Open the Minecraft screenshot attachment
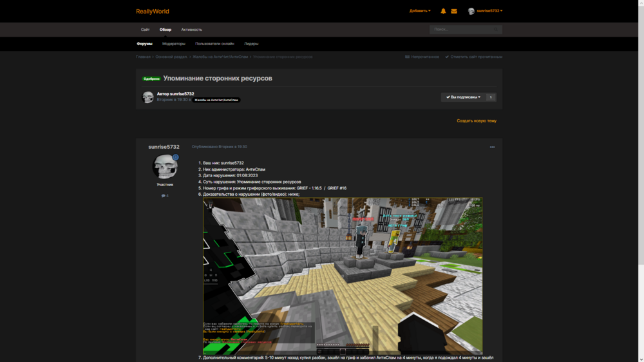This screenshot has height=362, width=644. pyautogui.click(x=343, y=276)
